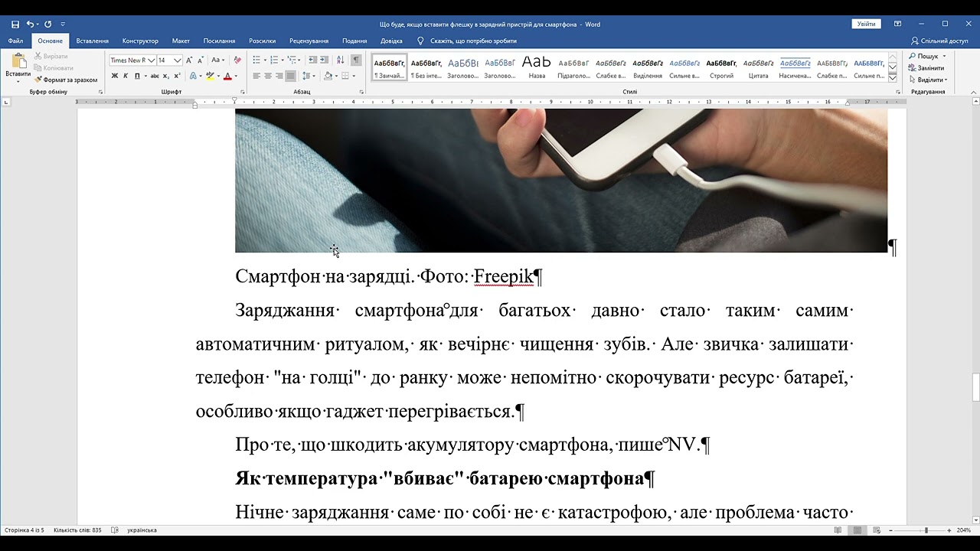Click the page count Сторінка 4 із 5
Screen dimensions: 980x551
point(24,530)
